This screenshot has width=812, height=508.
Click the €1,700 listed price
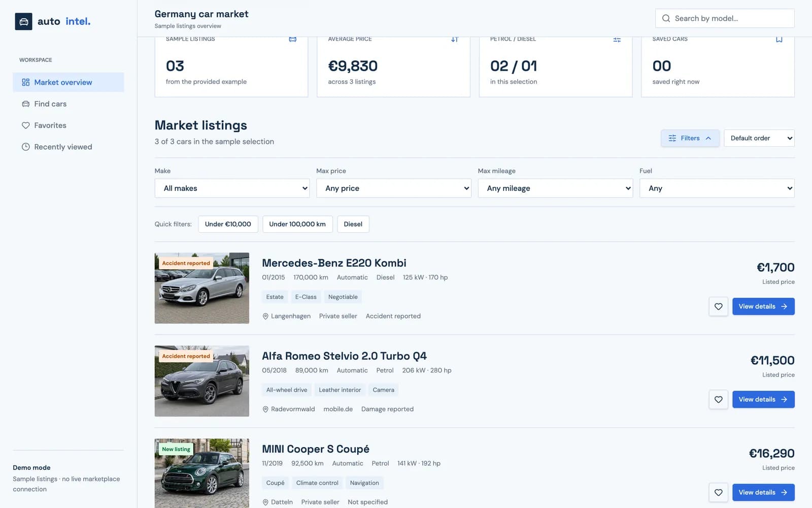click(x=775, y=267)
